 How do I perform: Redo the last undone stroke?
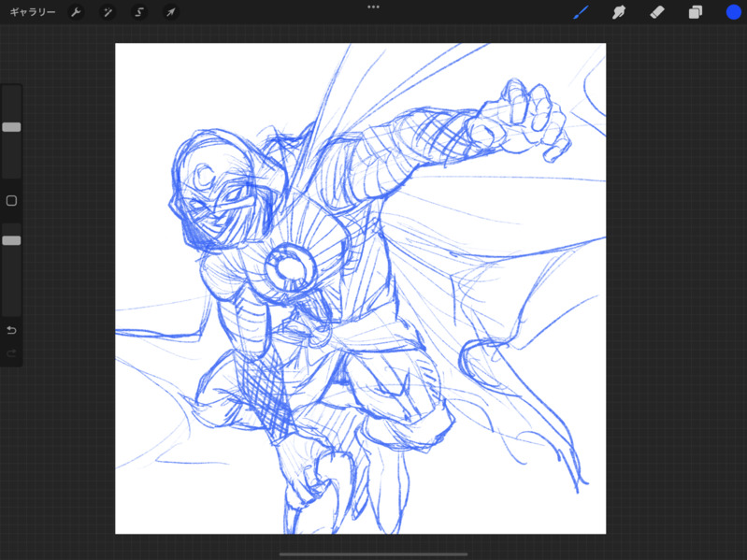(11, 352)
